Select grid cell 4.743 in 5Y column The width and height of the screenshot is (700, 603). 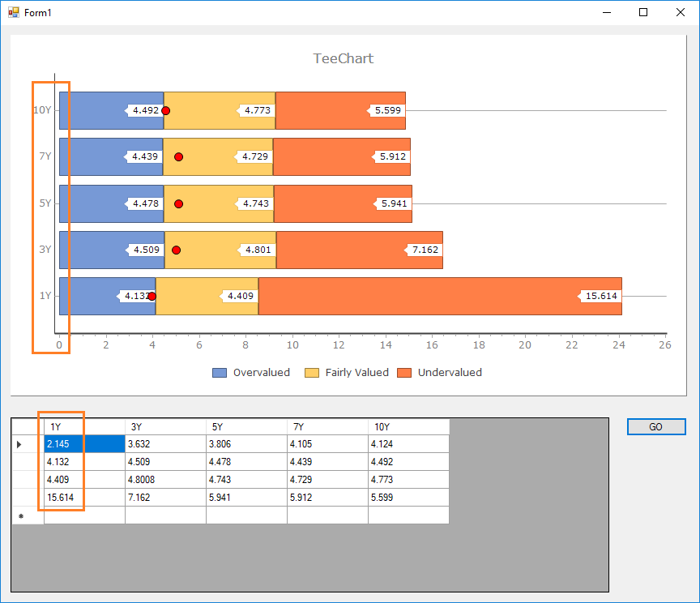(x=246, y=480)
